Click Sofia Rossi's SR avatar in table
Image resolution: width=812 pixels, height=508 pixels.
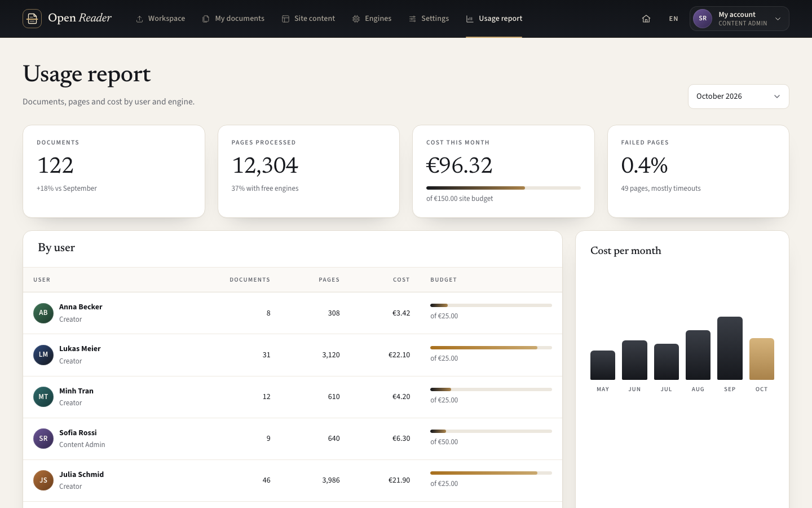click(x=43, y=439)
